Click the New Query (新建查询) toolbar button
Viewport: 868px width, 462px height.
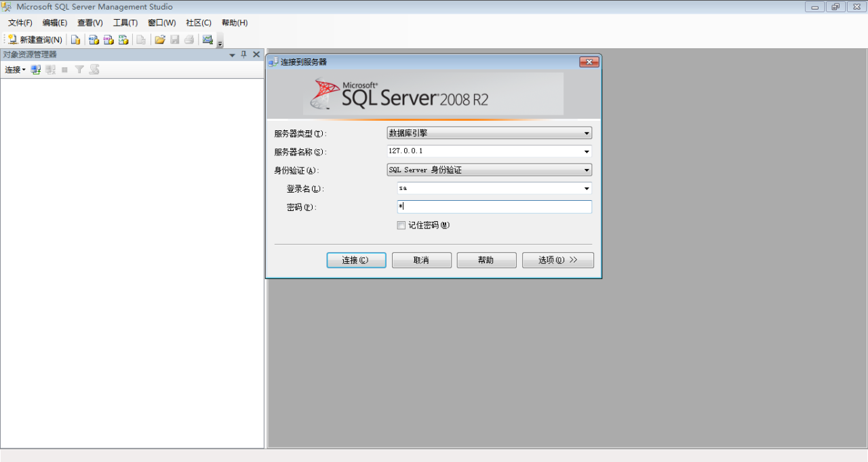tap(35, 40)
